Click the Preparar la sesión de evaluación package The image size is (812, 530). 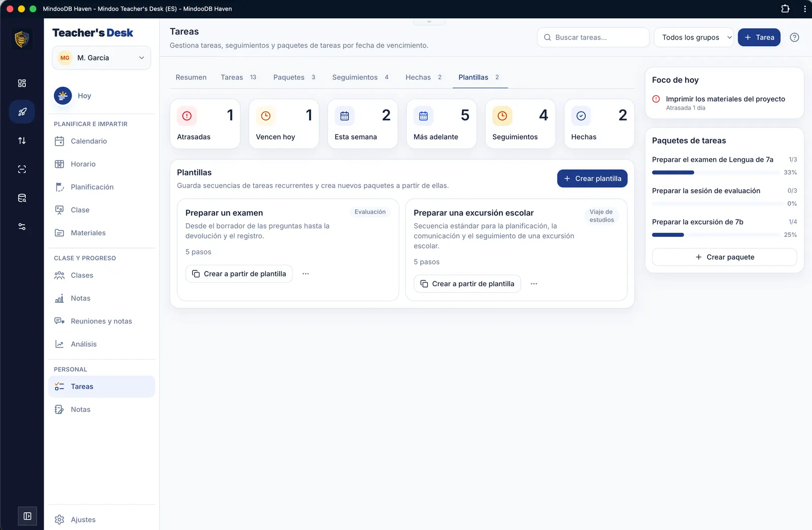[x=706, y=191]
